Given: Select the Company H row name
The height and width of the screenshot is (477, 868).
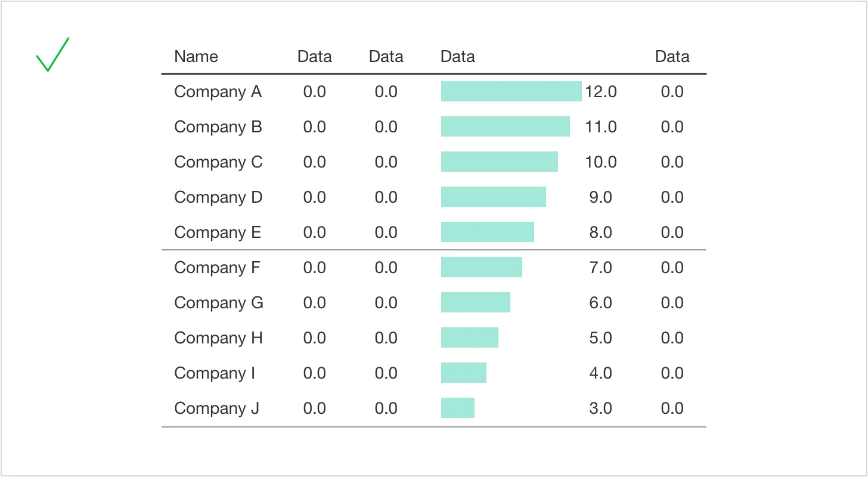Looking at the screenshot, I should click(x=218, y=338).
